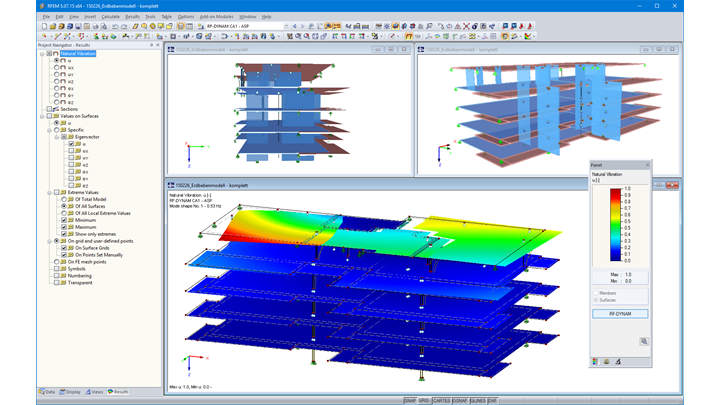Go to previous load case arrow
Viewport: 720px width, 405px height.
[294, 26]
